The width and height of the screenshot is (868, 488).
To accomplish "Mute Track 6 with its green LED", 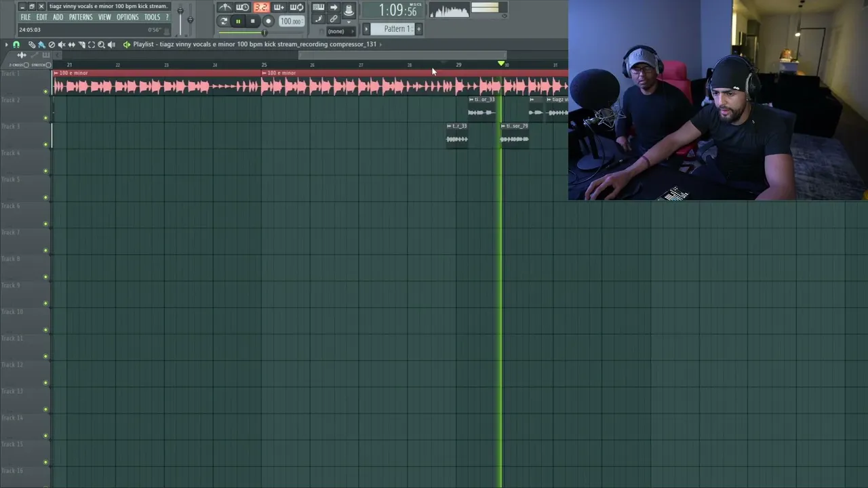I will pyautogui.click(x=45, y=224).
